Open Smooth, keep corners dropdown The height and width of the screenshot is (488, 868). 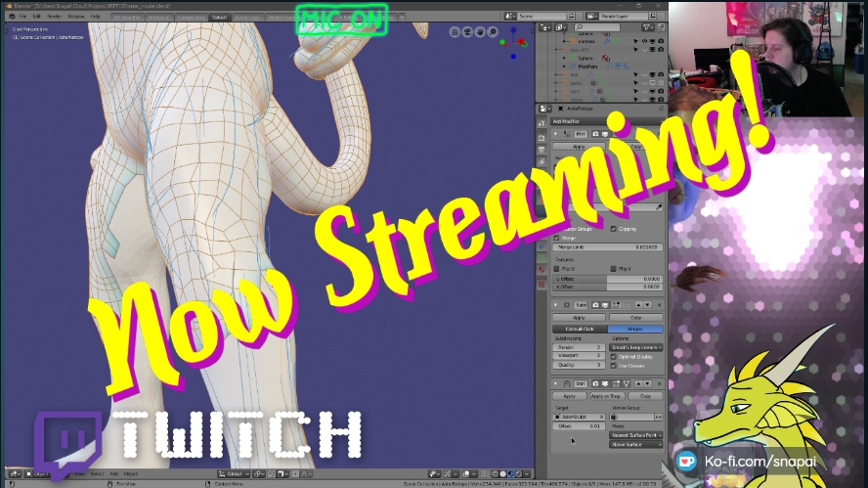(636, 347)
